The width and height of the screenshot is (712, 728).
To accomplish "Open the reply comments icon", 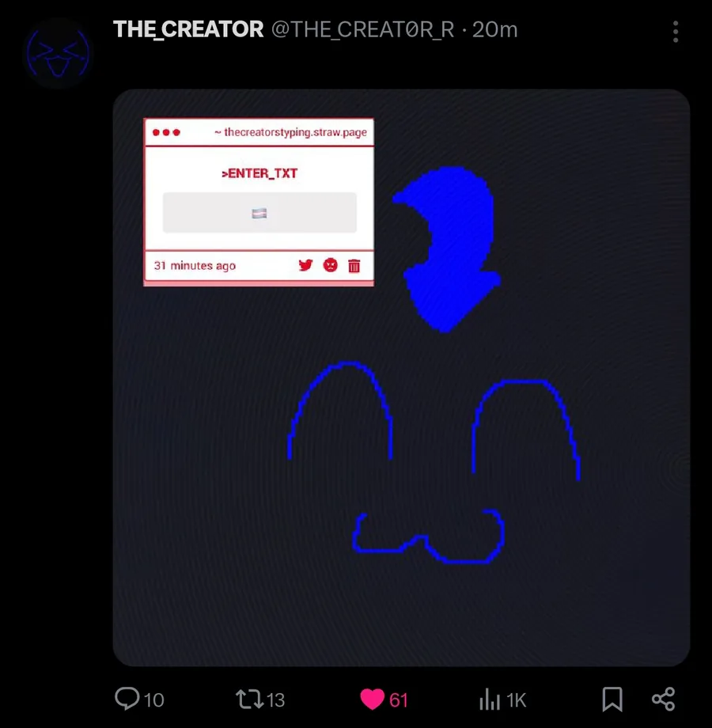I will tap(127, 699).
